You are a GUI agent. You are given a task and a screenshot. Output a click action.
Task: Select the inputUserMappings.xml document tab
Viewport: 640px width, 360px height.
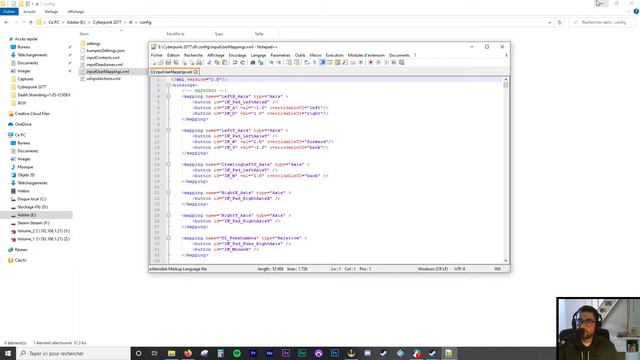[173, 72]
